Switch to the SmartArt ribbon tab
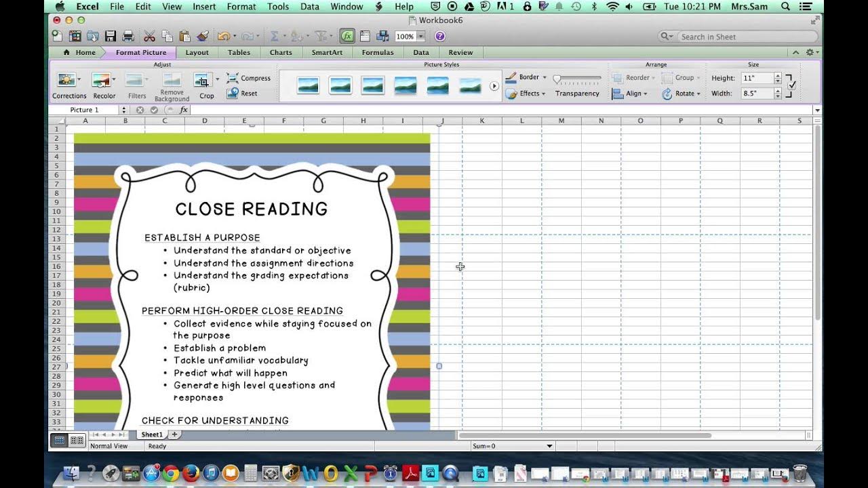Image resolution: width=868 pixels, height=488 pixels. [x=328, y=52]
